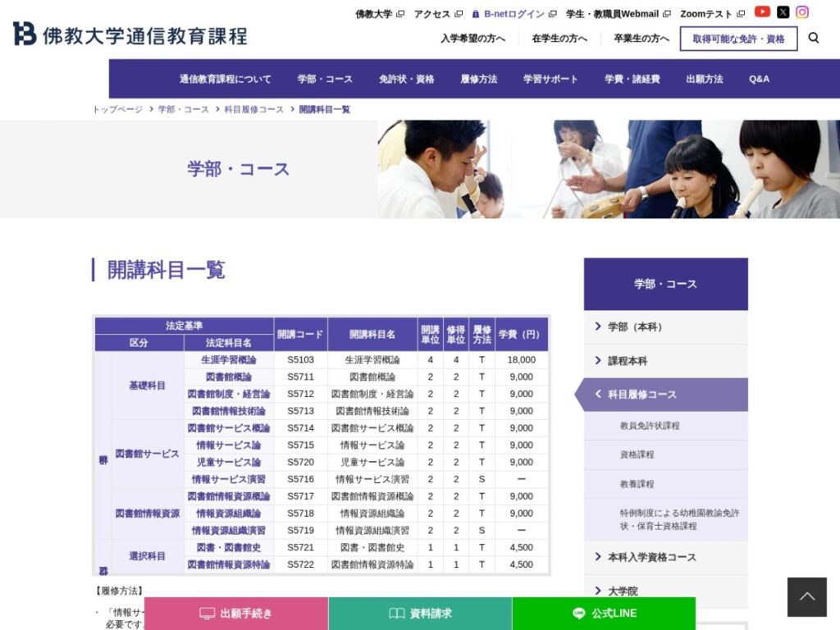Select 図書・図書館史 in 法定科目名 column
840x630 pixels.
pos(228,547)
